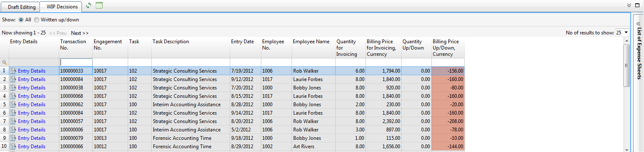Click row 9 Forensic Accounting Time cell
This screenshot has width=644, height=152.
[191, 138]
